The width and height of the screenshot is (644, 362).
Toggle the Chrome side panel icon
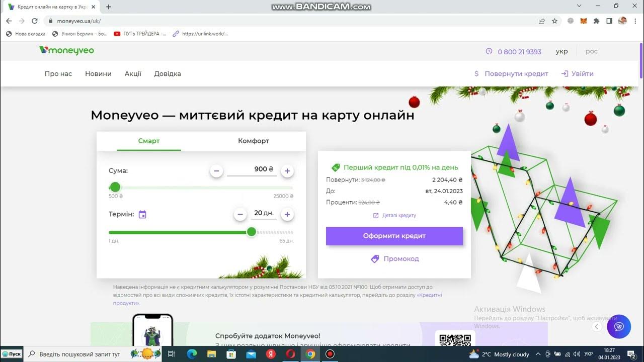coord(609,21)
